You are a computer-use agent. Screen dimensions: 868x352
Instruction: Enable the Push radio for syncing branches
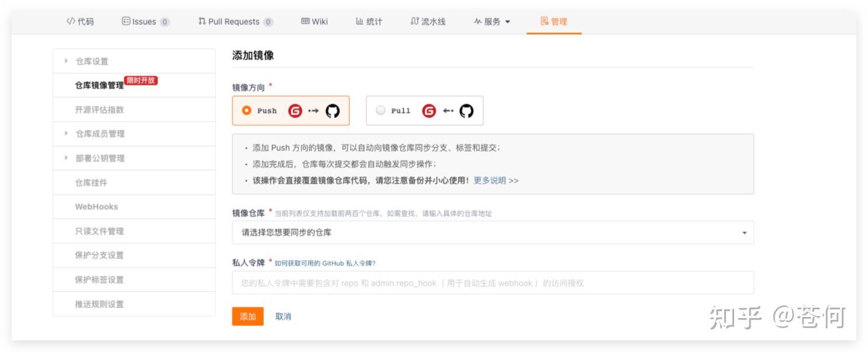pyautogui.click(x=248, y=110)
